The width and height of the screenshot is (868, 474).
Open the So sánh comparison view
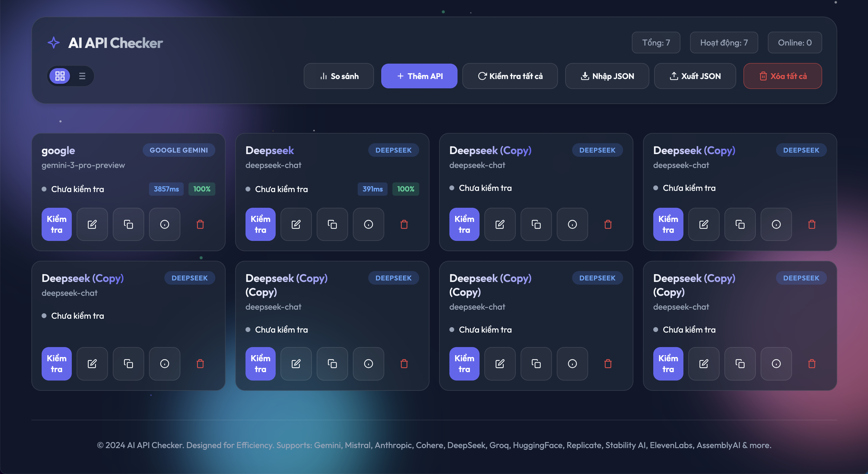pos(339,76)
